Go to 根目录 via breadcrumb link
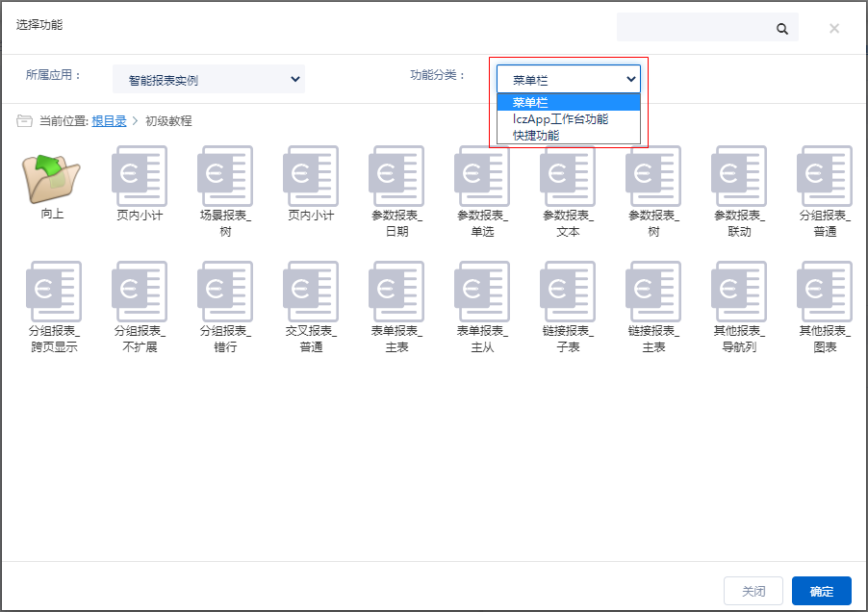 tap(109, 121)
